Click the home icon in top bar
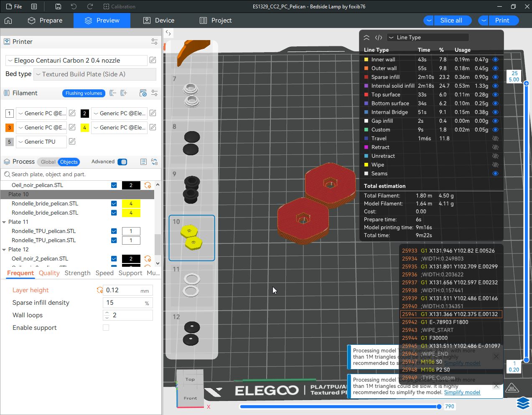Viewport: 532px width, 415px height. click(x=8, y=20)
